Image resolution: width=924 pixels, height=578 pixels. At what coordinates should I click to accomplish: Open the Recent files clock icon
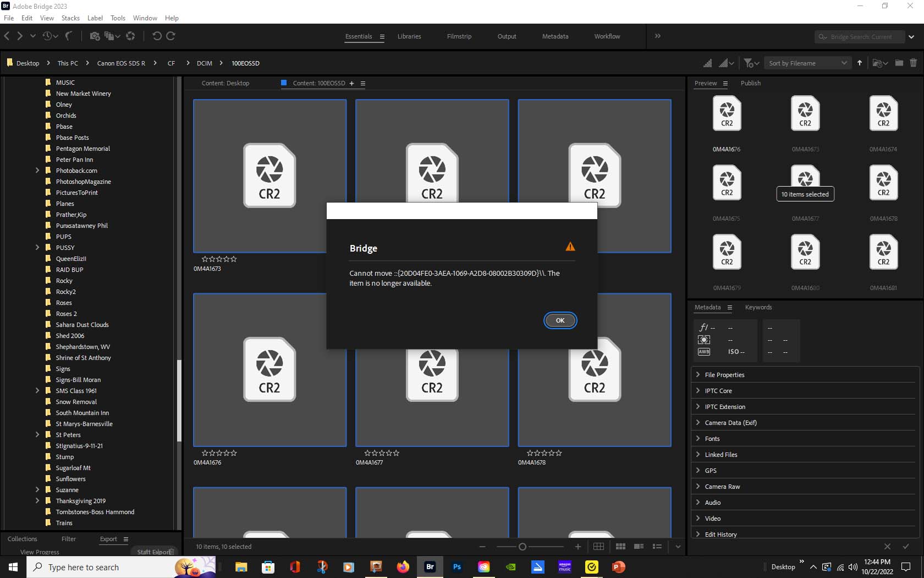47,36
